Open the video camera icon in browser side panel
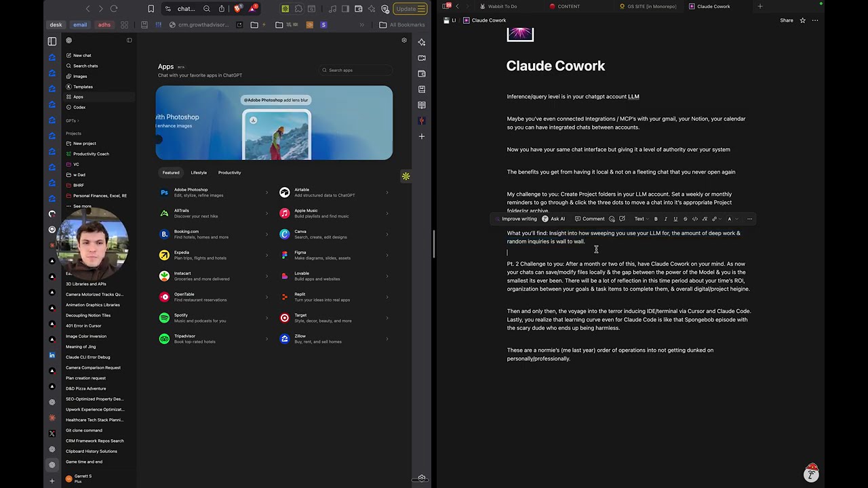Viewport: 868px width, 488px height. pyautogui.click(x=422, y=58)
